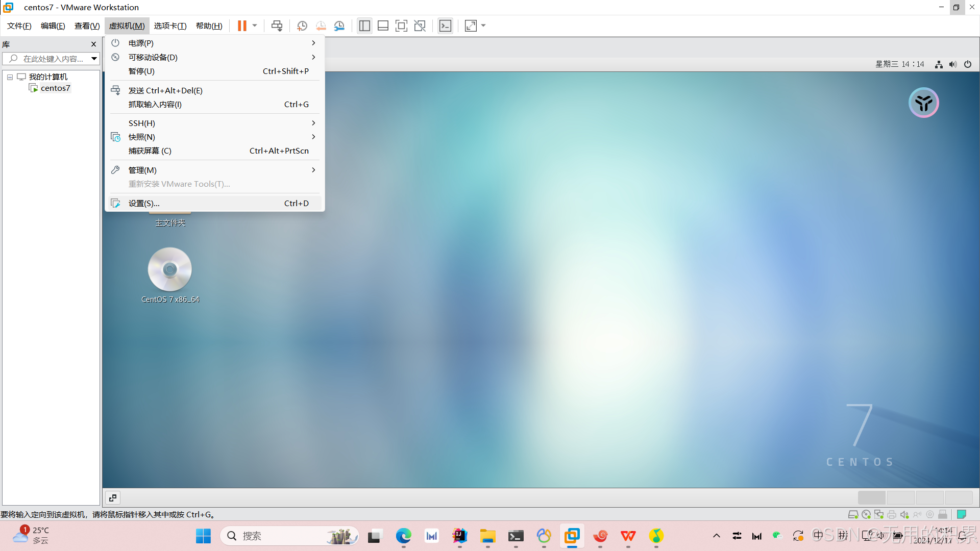Open the library search dropdown arrow

tap(94, 59)
